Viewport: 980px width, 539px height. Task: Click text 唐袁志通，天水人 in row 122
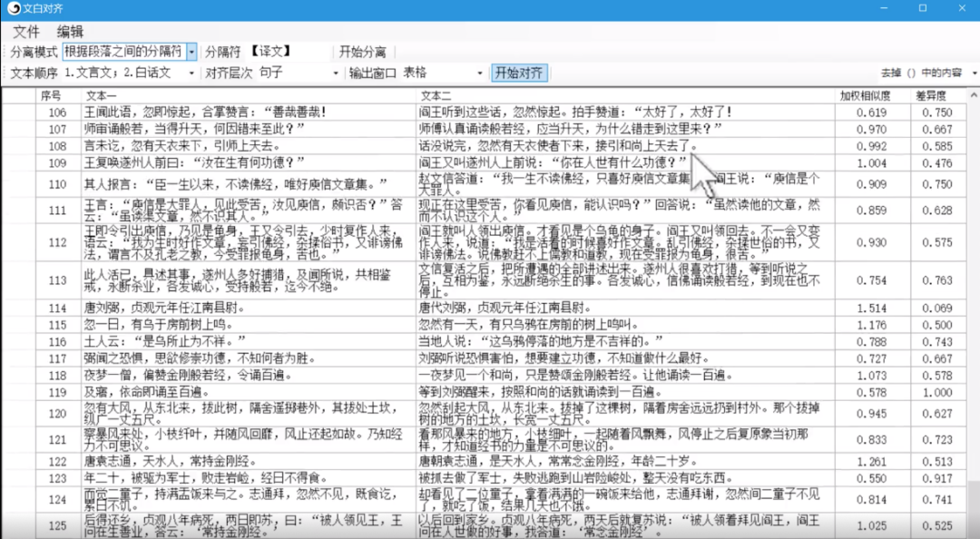(131, 462)
